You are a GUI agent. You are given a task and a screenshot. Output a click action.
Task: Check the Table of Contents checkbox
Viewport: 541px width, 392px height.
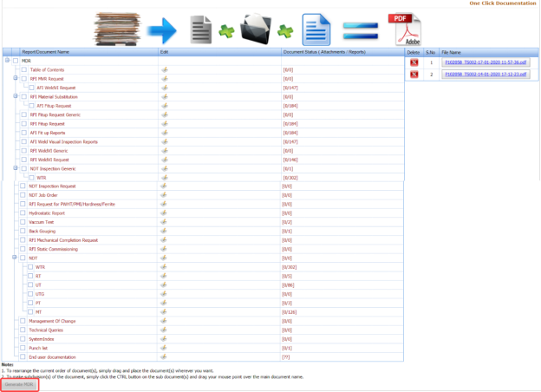pyautogui.click(x=24, y=70)
